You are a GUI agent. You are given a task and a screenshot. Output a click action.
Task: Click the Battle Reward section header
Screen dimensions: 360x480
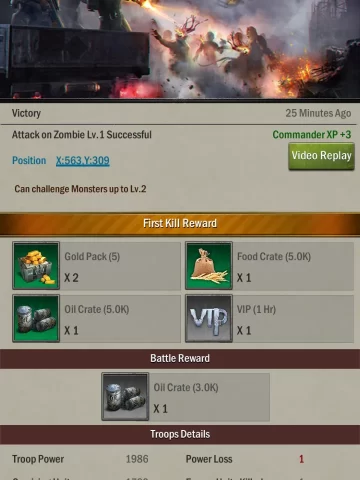(180, 358)
